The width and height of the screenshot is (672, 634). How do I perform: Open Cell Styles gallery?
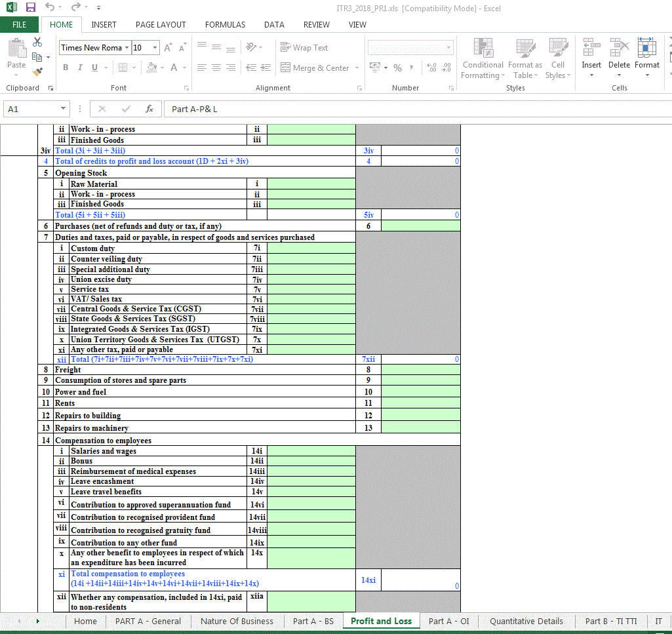click(557, 59)
